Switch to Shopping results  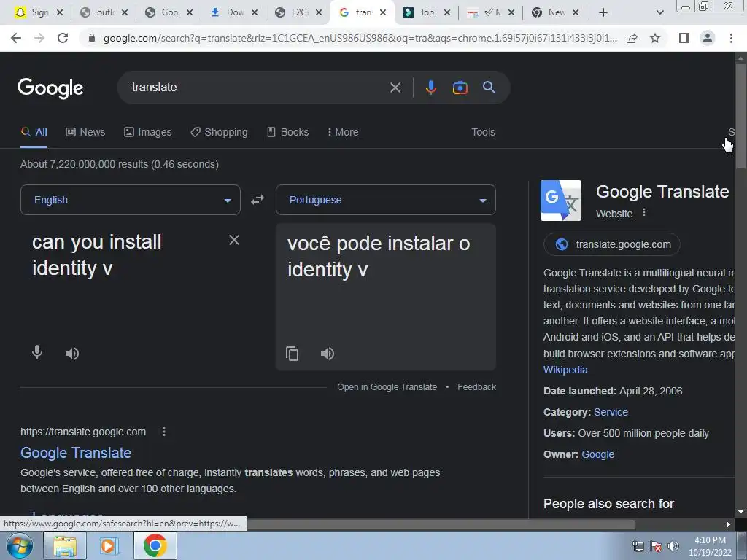[x=219, y=133]
